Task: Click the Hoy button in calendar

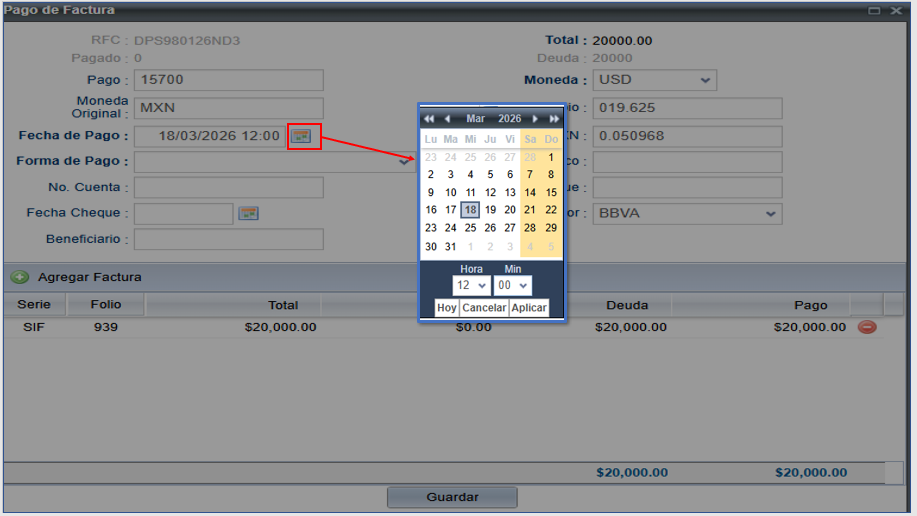Action: click(447, 308)
